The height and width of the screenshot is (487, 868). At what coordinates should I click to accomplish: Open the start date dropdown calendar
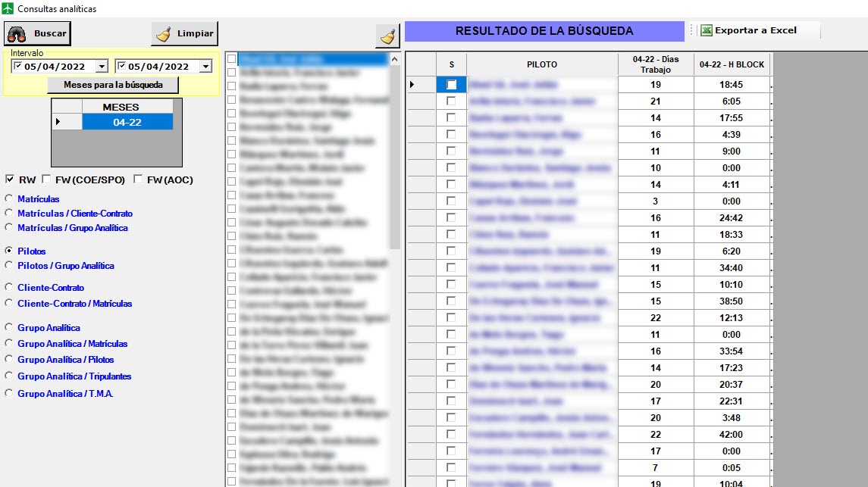[102, 67]
